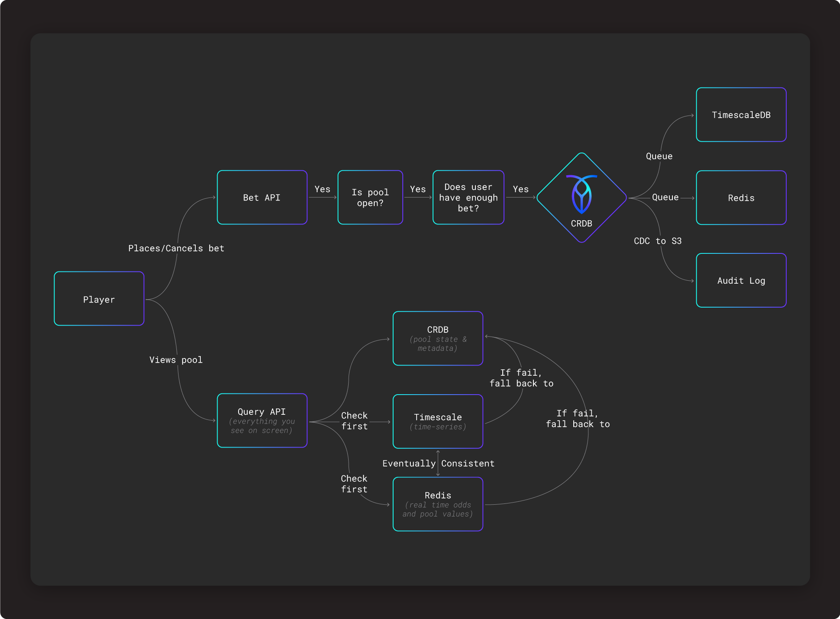This screenshot has width=840, height=619.
Task: Click the Bet API node
Action: pyautogui.click(x=262, y=198)
